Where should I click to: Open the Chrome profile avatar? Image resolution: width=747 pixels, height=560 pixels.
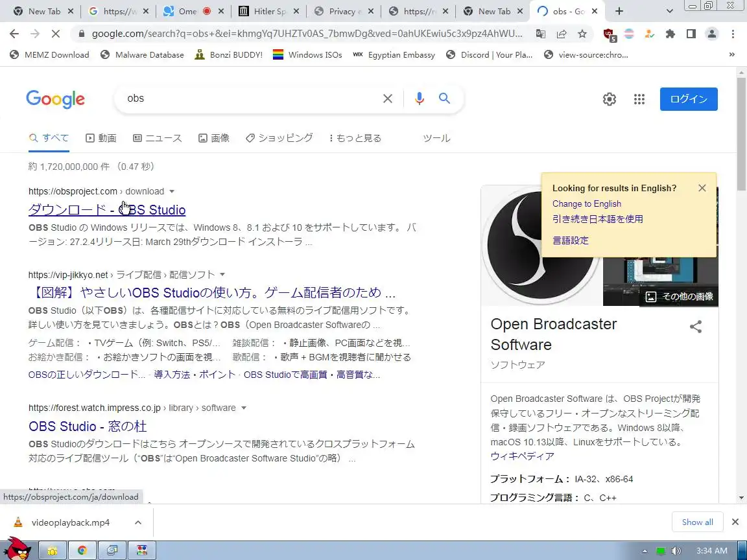[712, 34]
